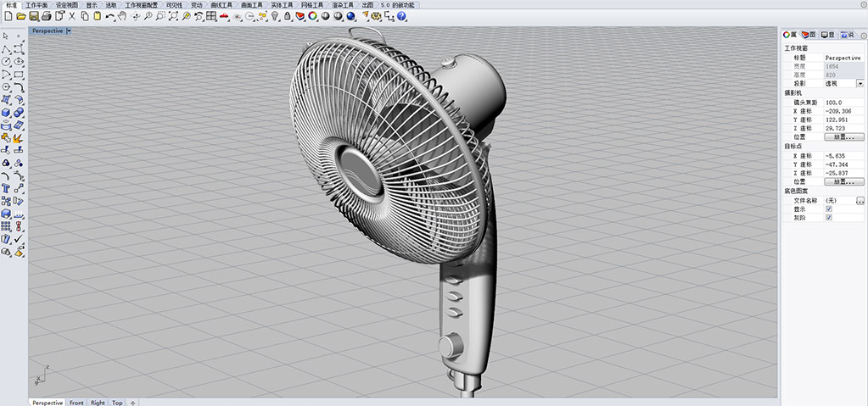This screenshot has height=406, width=868.
Task: Click the red car display icon
Action: click(224, 16)
